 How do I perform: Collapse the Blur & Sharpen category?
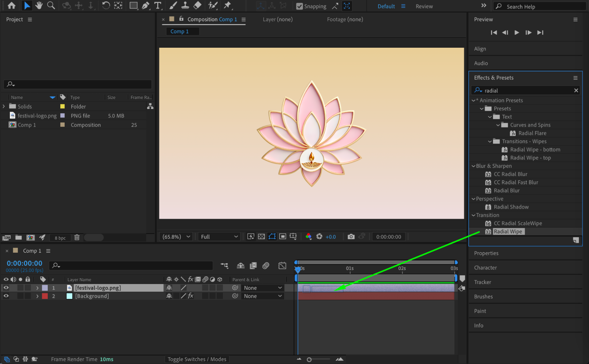point(473,166)
